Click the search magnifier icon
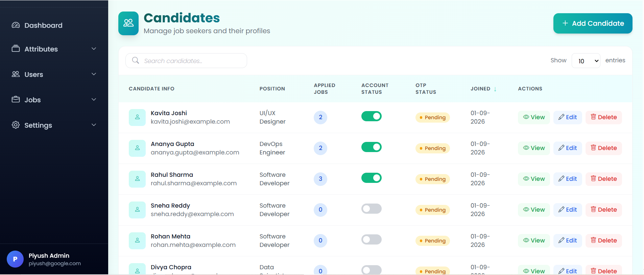 [136, 60]
